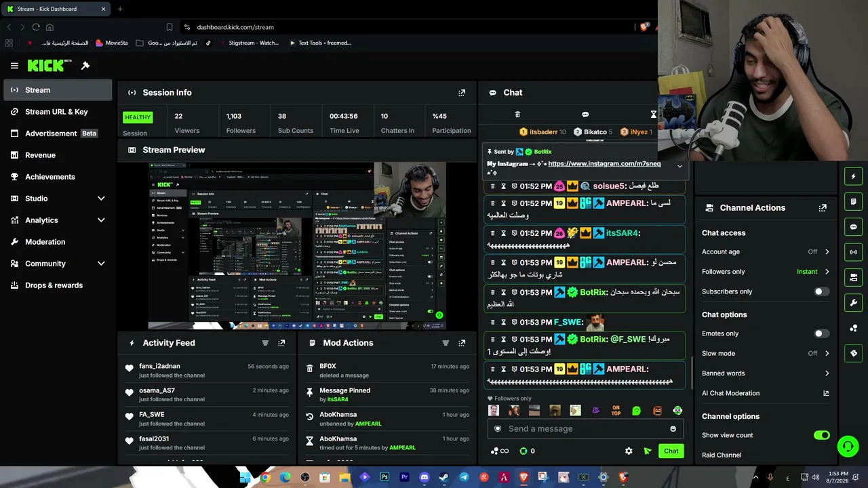The height and width of the screenshot is (488, 868).
Task: Clear chat with the trash icon
Action: pyautogui.click(x=517, y=115)
